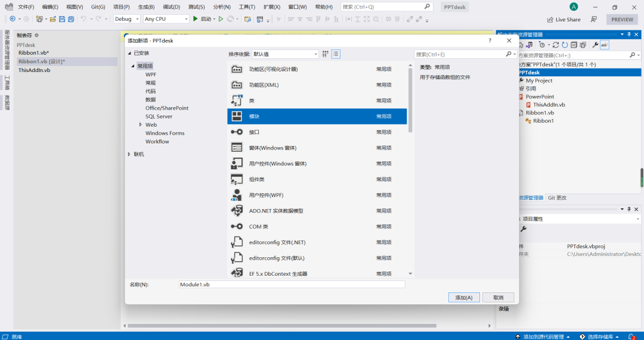Open the 项目(P) menu
The height and width of the screenshot is (340, 644).
(x=121, y=7)
